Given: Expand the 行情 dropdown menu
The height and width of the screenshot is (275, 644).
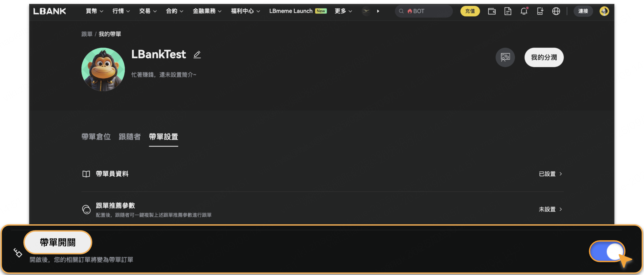Looking at the screenshot, I should (121, 11).
